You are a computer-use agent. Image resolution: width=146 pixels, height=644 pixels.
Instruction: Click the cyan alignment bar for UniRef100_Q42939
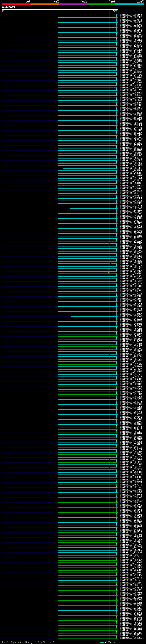coord(87,45)
